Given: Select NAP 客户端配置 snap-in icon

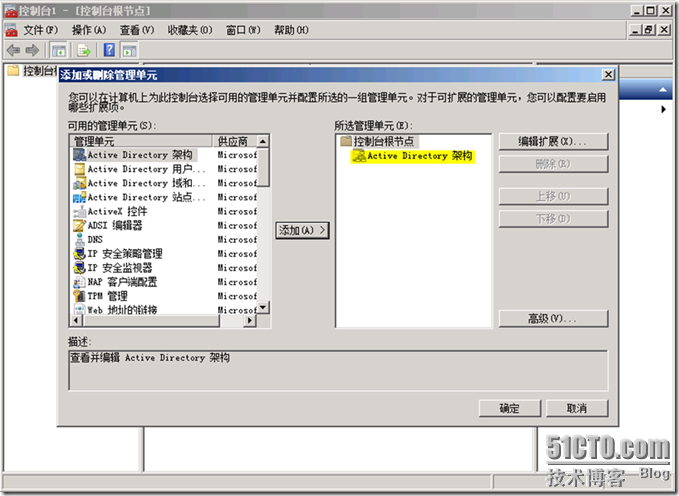Looking at the screenshot, I should click(x=80, y=282).
